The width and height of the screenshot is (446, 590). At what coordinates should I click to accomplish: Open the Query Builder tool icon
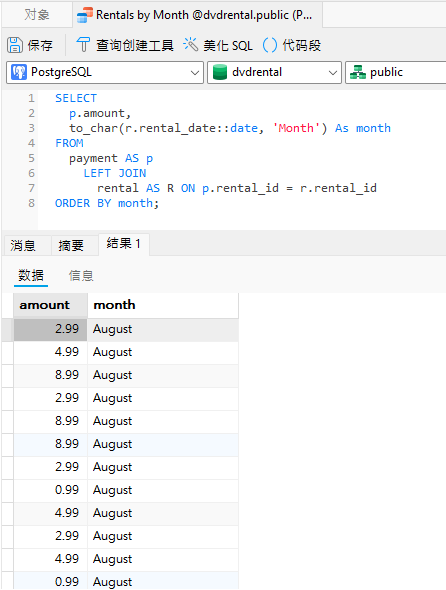83,45
